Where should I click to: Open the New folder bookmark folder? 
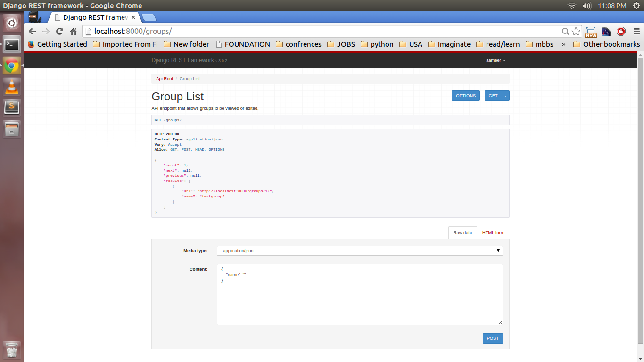click(186, 44)
